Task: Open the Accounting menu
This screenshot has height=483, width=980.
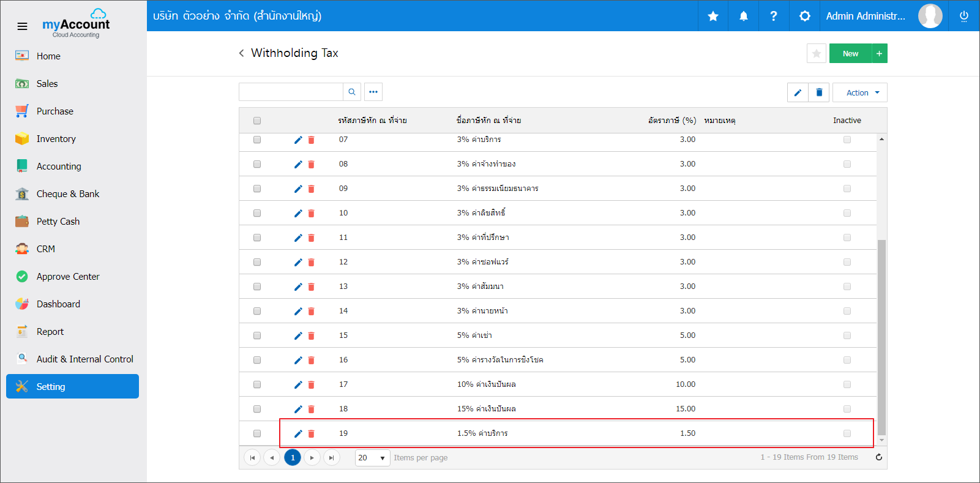Action: [73, 166]
